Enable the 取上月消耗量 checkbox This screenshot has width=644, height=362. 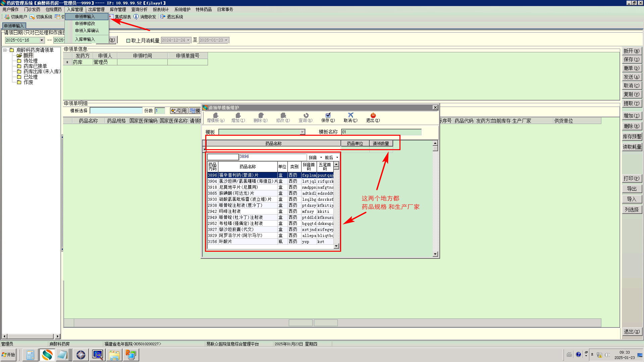[x=128, y=41]
